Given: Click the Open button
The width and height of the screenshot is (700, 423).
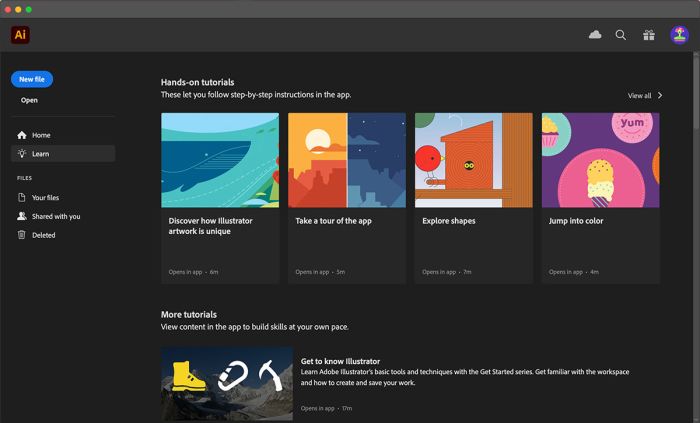Looking at the screenshot, I should click(30, 100).
